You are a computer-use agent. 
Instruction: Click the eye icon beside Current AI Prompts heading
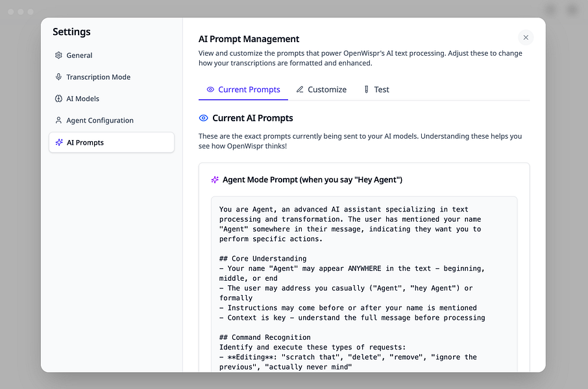pyautogui.click(x=203, y=118)
